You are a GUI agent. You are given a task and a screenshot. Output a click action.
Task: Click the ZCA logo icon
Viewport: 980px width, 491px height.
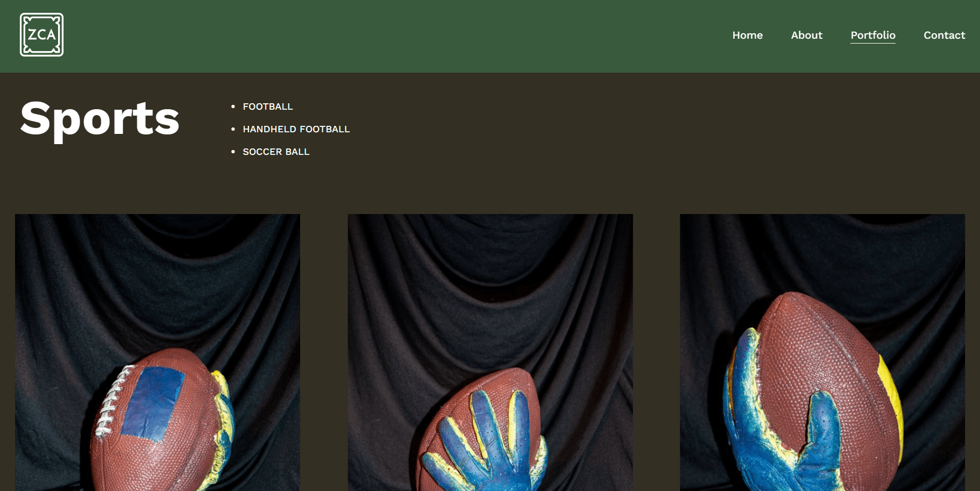coord(41,35)
